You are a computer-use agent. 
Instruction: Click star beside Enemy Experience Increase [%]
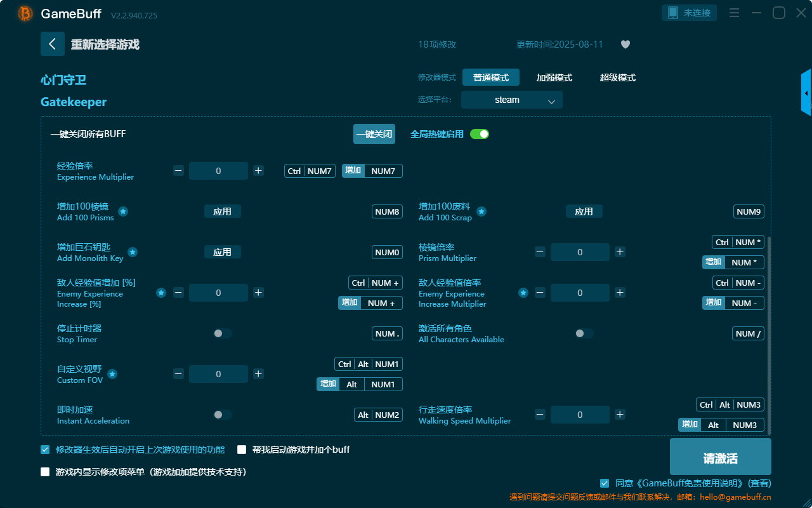click(161, 293)
